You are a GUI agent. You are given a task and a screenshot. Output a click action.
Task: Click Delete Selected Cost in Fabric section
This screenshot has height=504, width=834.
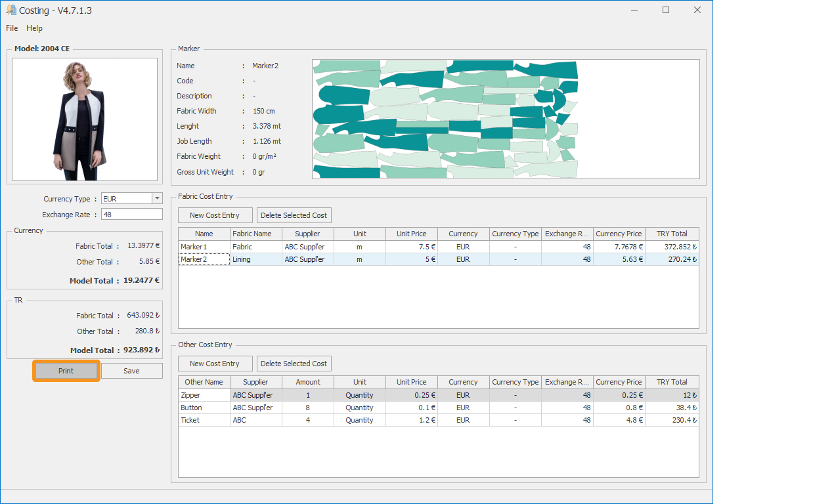pyautogui.click(x=294, y=215)
